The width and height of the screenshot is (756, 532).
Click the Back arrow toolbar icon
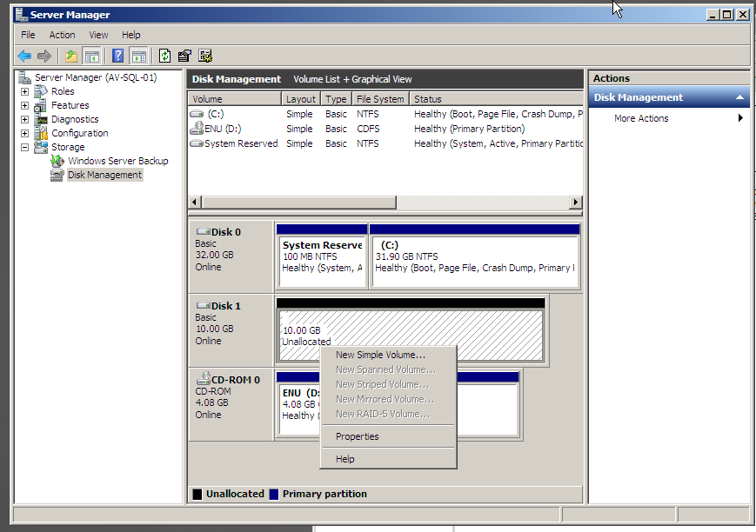point(24,56)
